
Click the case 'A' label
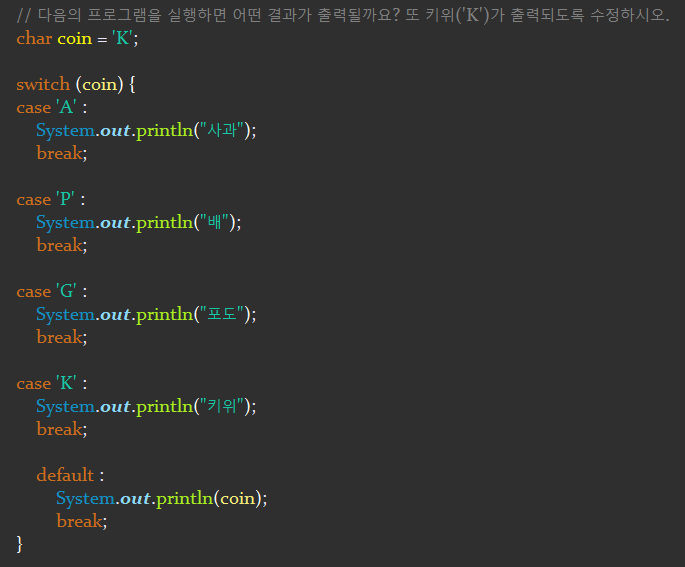(x=52, y=107)
